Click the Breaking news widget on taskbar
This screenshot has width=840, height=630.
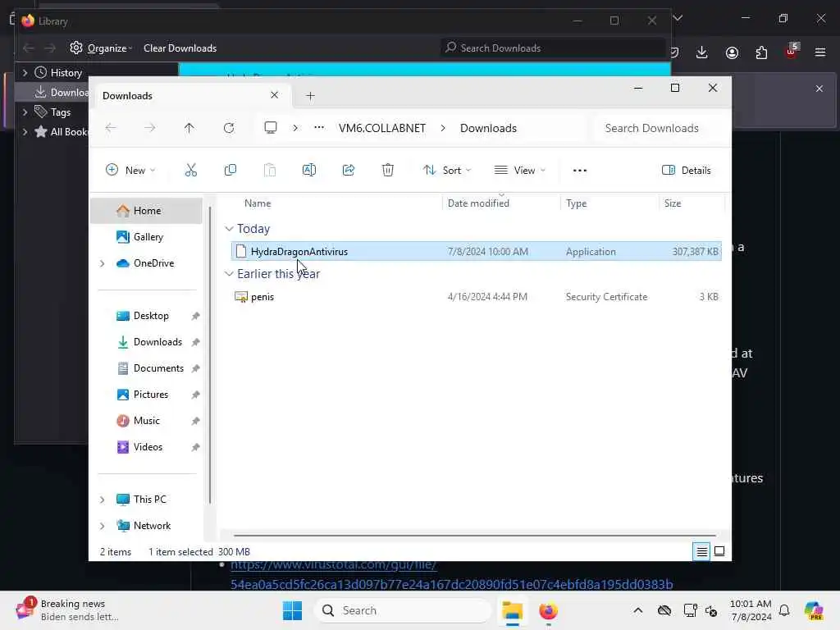[67, 610]
